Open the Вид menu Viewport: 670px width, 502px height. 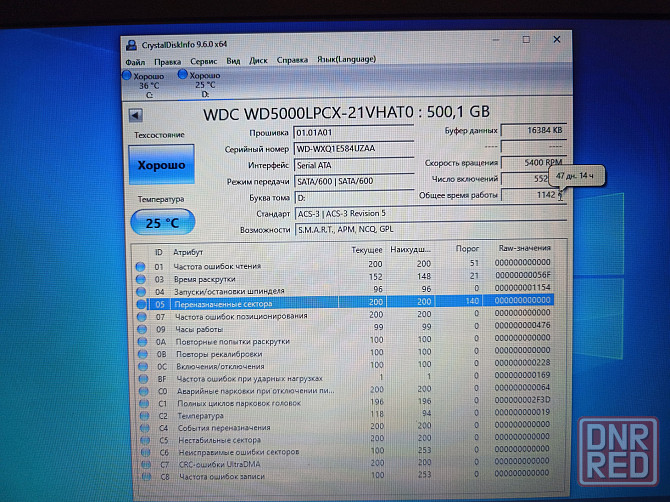tap(233, 61)
